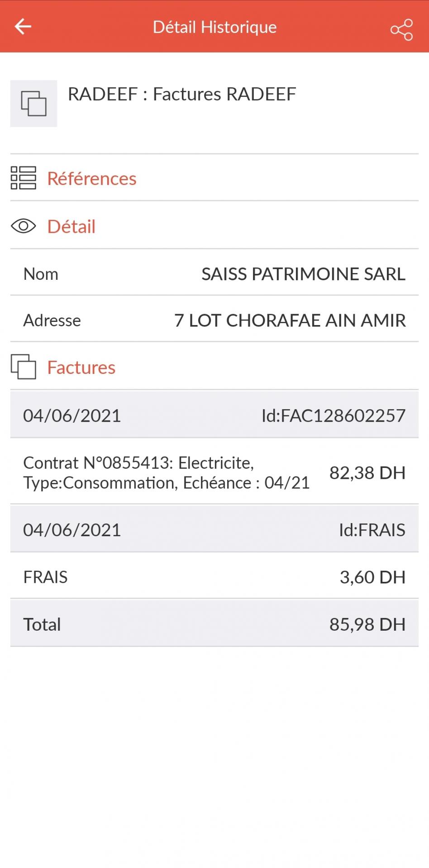The width and height of the screenshot is (429, 868).
Task: Select the Id:FRAIS row header
Action: coord(372,530)
